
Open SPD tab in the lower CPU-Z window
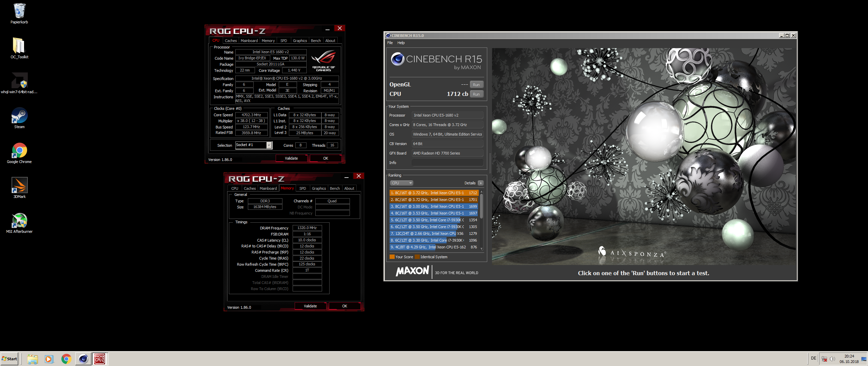coord(303,188)
